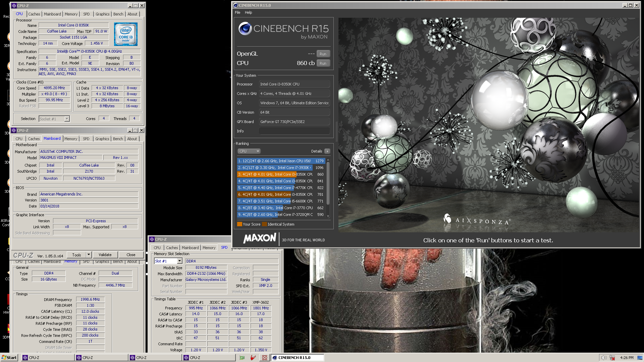Click the panel splitter handle beside Your System
The image size is (644, 362).
pos(336,131)
